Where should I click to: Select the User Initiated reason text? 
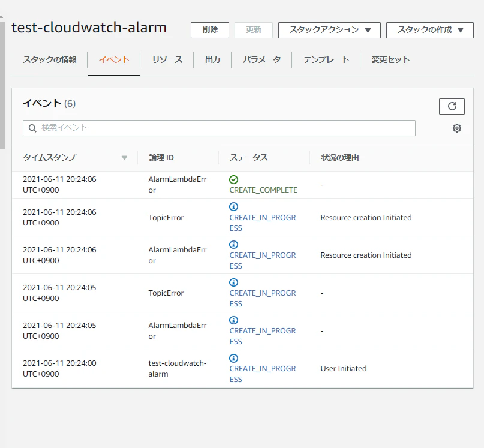[344, 369]
